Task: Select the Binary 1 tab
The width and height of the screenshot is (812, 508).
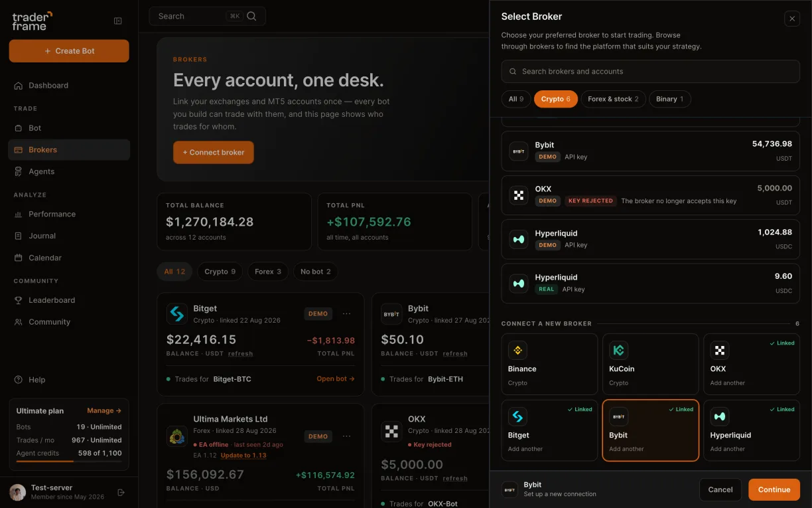Action: point(670,99)
